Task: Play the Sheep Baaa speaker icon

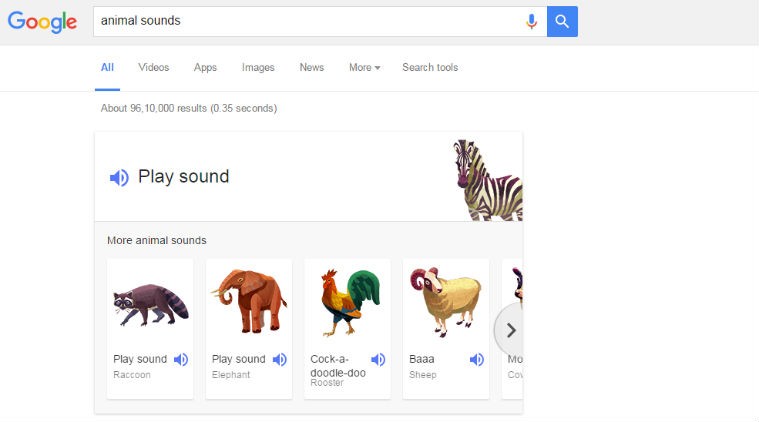Action: pos(477,360)
